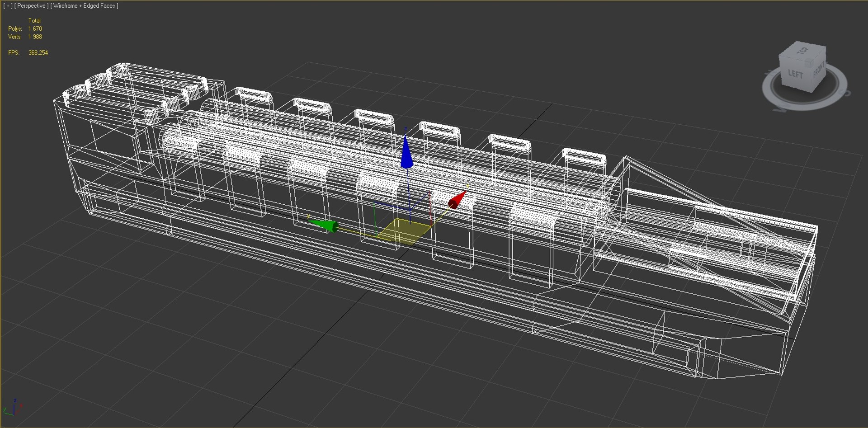This screenshot has width=868, height=428.
Task: Click the Polys count value 1 670
Action: coord(35,29)
